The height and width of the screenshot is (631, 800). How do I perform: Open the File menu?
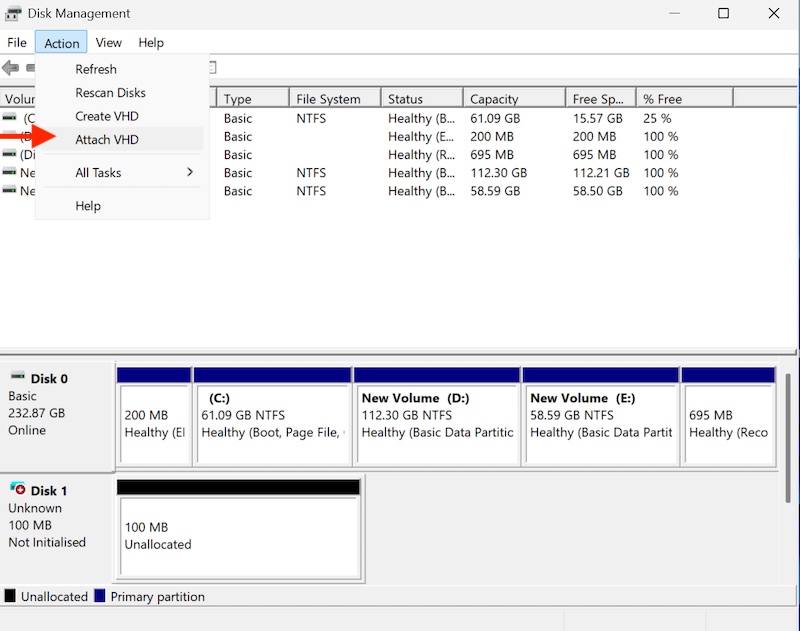tap(17, 43)
